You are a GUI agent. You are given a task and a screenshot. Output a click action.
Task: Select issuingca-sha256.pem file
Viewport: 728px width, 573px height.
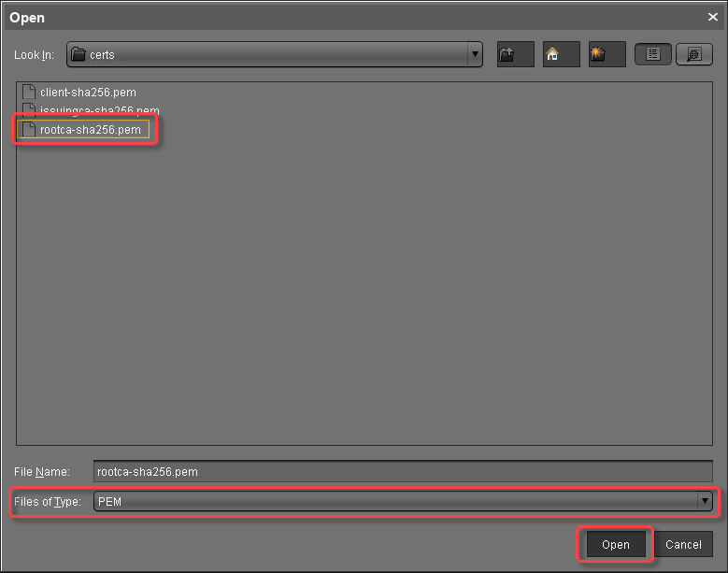pyautogui.click(x=99, y=111)
